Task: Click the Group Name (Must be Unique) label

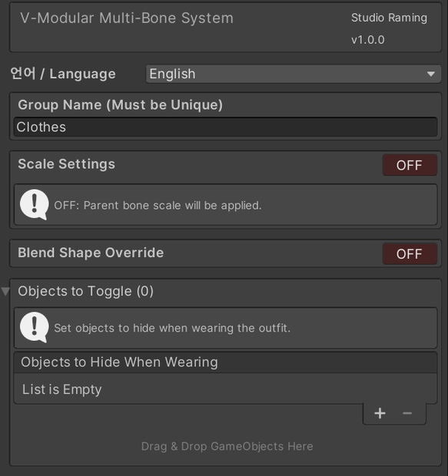Action: click(120, 105)
